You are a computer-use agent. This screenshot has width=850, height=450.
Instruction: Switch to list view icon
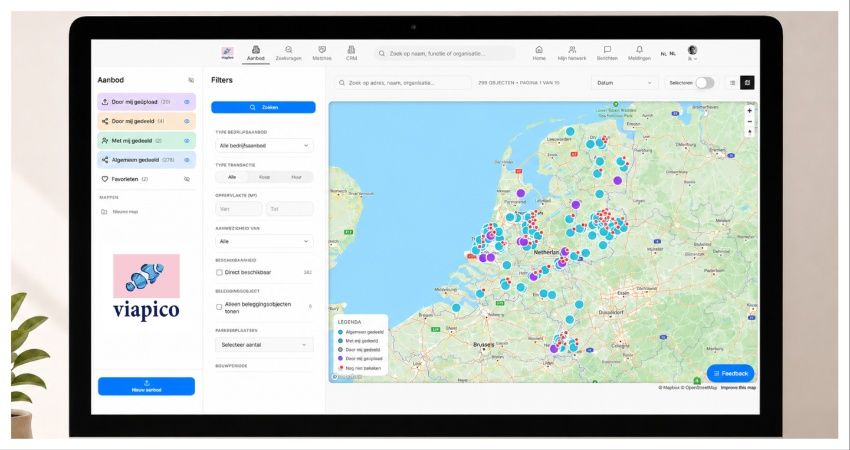(732, 83)
